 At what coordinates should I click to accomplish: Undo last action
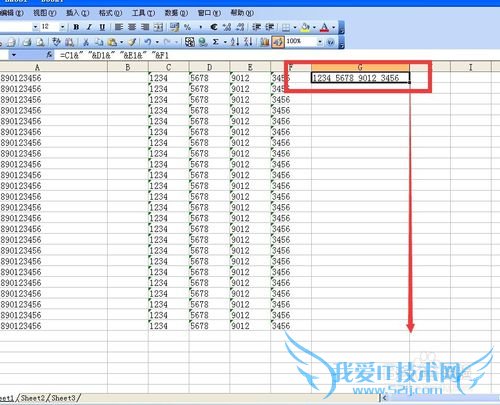click(x=148, y=42)
